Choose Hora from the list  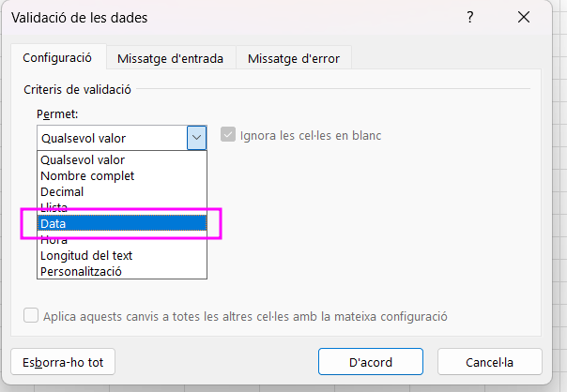pyautogui.click(x=122, y=239)
